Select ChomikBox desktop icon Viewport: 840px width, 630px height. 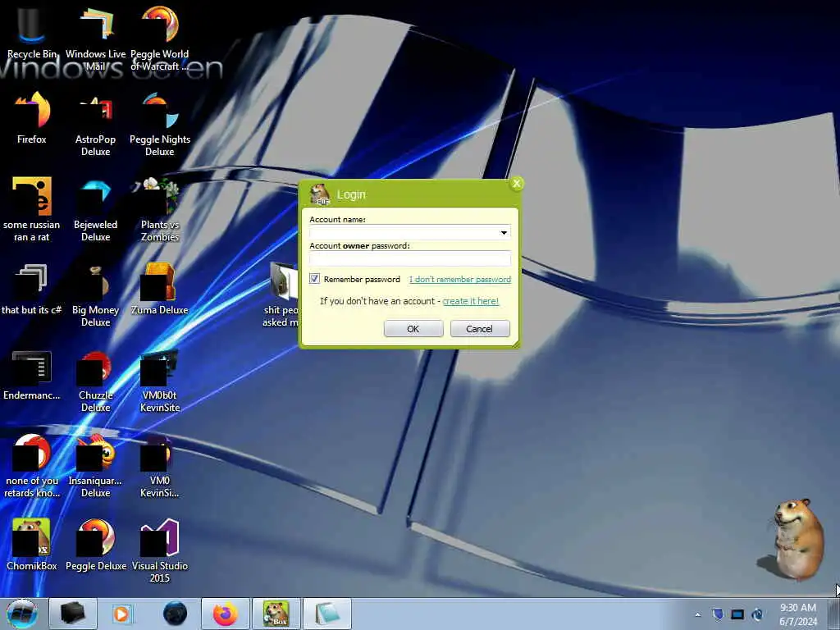pyautogui.click(x=32, y=545)
